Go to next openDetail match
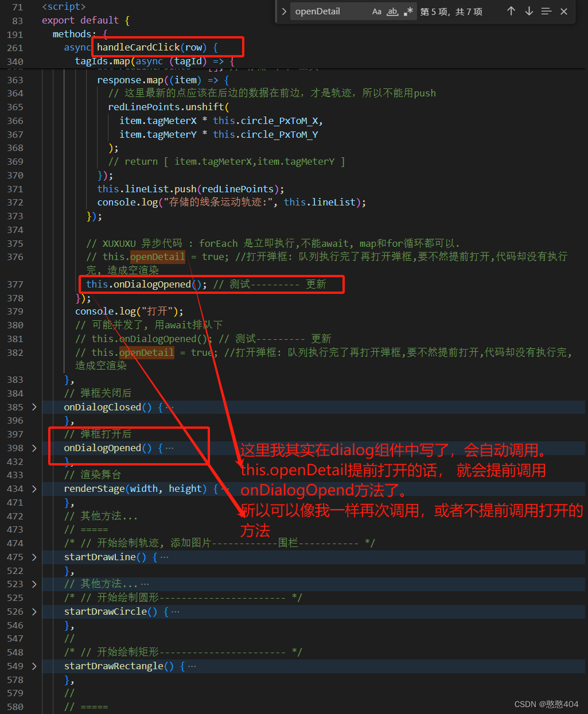588x714 pixels. [x=528, y=11]
